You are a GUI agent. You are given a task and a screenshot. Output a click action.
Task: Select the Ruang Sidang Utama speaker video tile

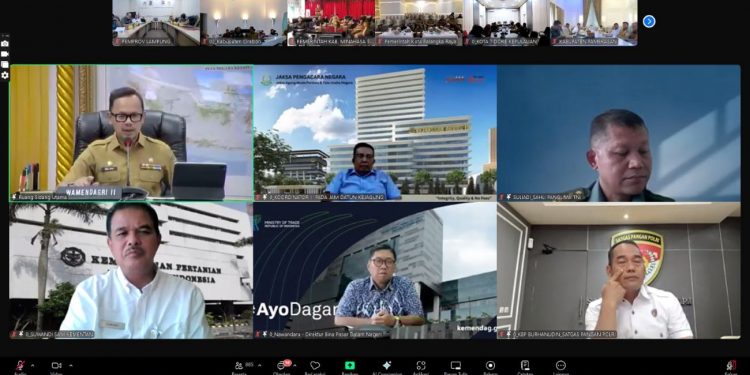click(131, 133)
